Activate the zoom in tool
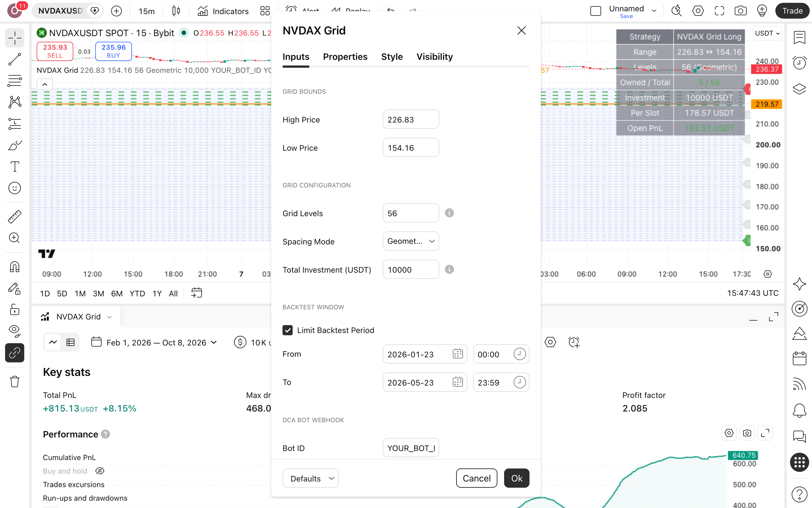Screen dimensions: 812x508 (x=14, y=238)
